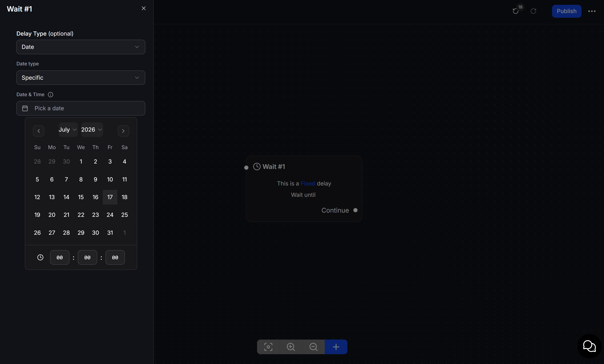Click the Continue label in Wait node
The width and height of the screenshot is (604, 364).
point(335,210)
